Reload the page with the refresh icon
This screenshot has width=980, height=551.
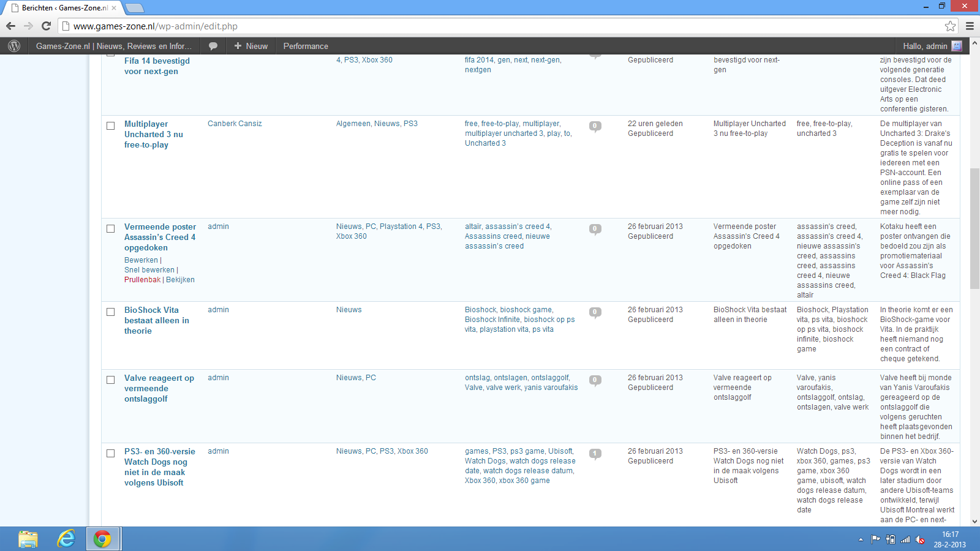pos(46,26)
